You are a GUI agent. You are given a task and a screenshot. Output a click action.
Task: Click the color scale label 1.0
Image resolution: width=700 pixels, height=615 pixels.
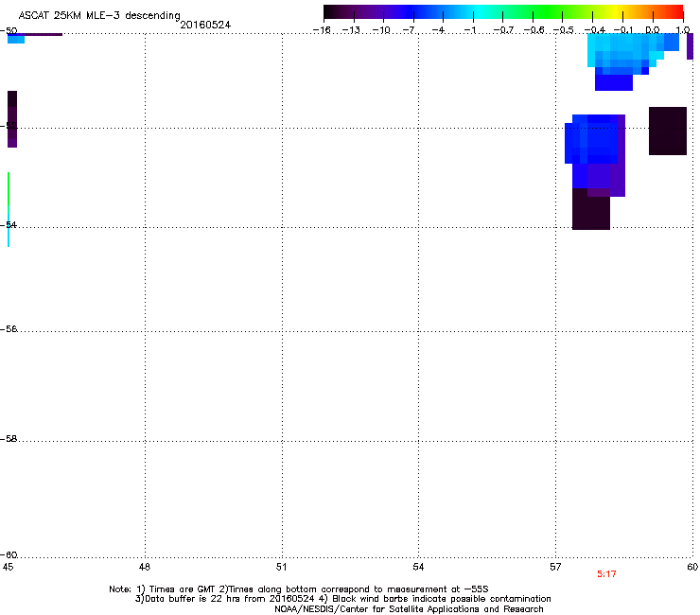pyautogui.click(x=683, y=30)
